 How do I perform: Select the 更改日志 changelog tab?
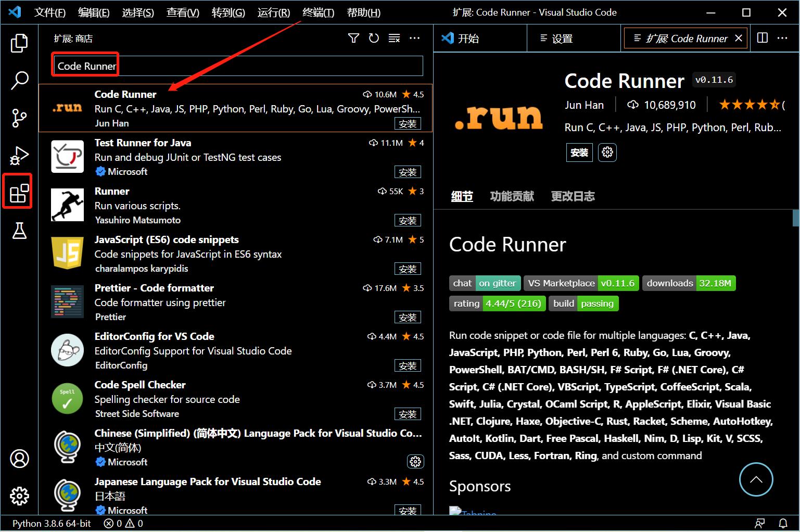(573, 196)
